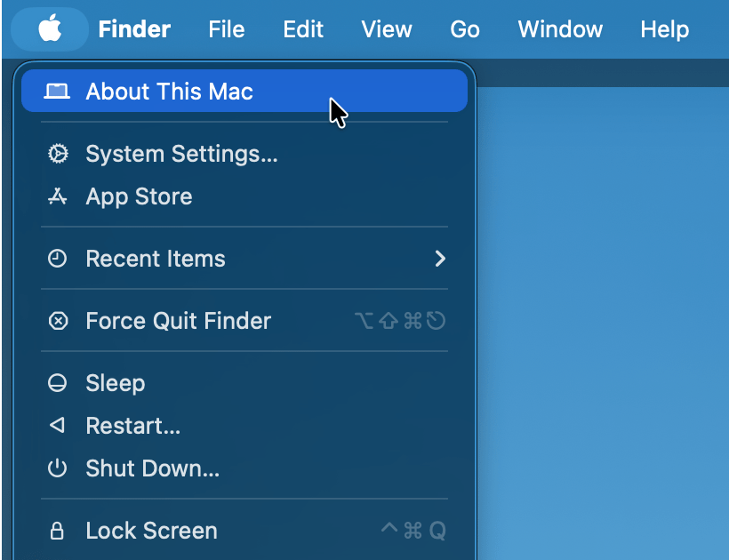Choose Shut Down… option
This screenshot has width=729, height=560.
[244, 468]
